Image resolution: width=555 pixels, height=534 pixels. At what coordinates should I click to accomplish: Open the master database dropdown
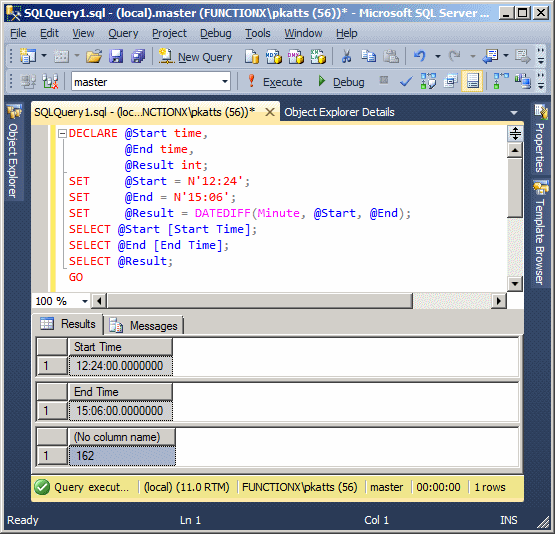click(151, 82)
